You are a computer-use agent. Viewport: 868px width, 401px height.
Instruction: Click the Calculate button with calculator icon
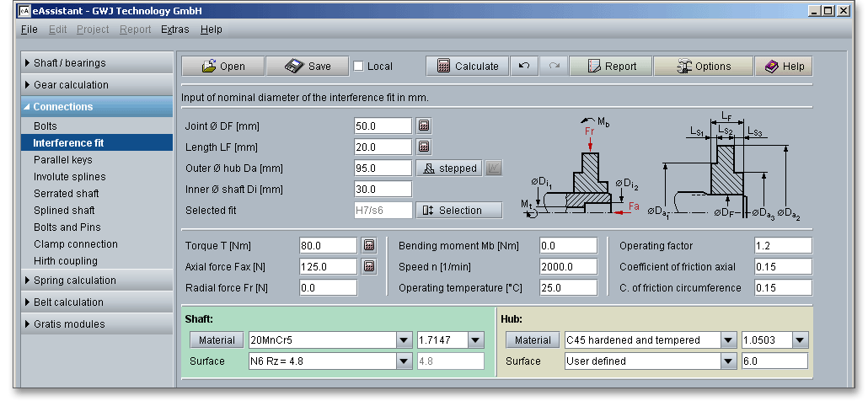467,67
